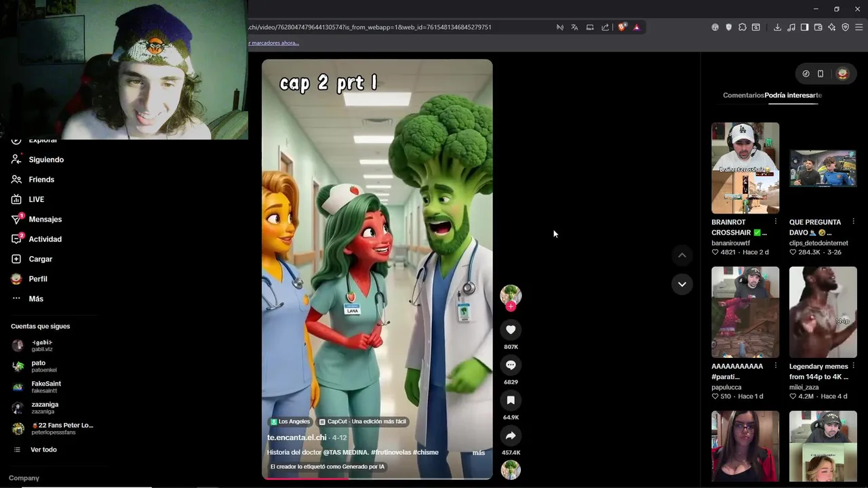868x488 pixels.
Task: Open the browser extensions puzzle icon
Action: (x=743, y=27)
